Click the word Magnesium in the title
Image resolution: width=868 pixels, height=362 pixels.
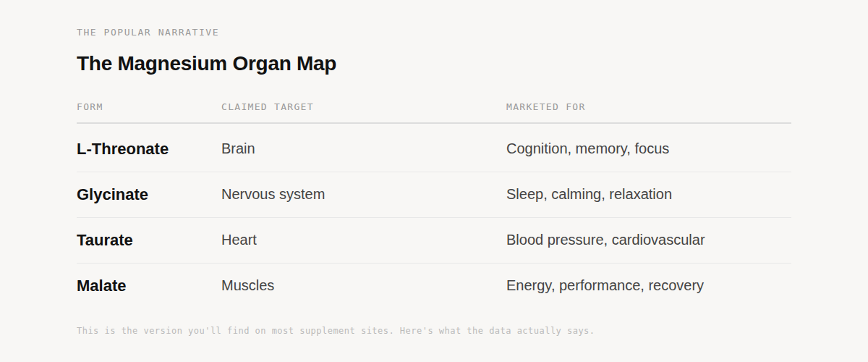coord(172,64)
